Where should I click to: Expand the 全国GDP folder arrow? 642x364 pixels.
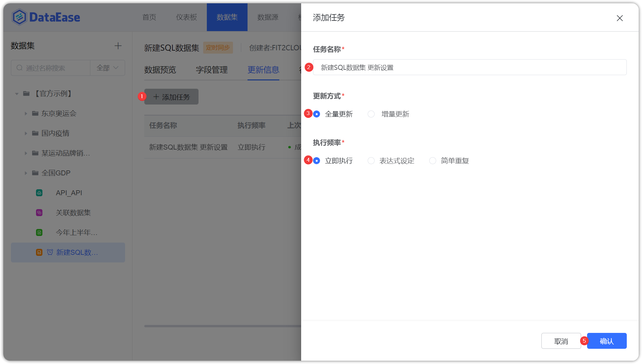click(26, 173)
